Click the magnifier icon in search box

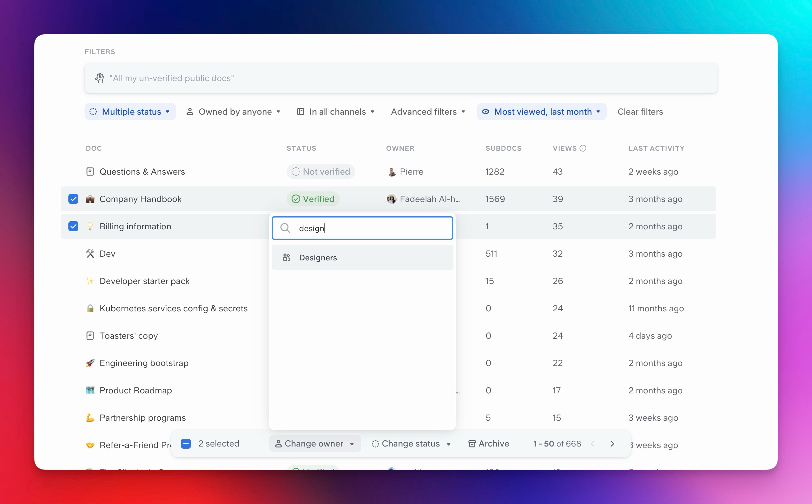pos(285,228)
